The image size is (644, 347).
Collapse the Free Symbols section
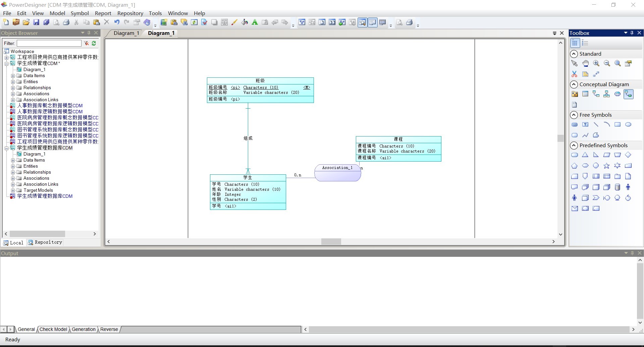(574, 115)
